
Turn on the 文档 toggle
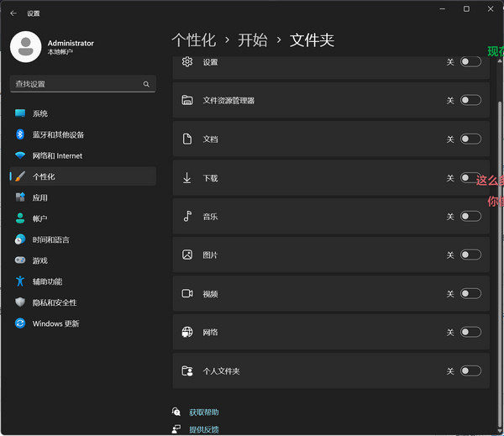470,139
